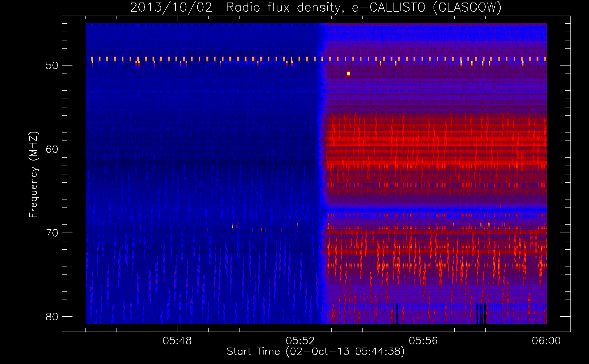
Task: Click the 06:00 time tick label
Action: 546,341
